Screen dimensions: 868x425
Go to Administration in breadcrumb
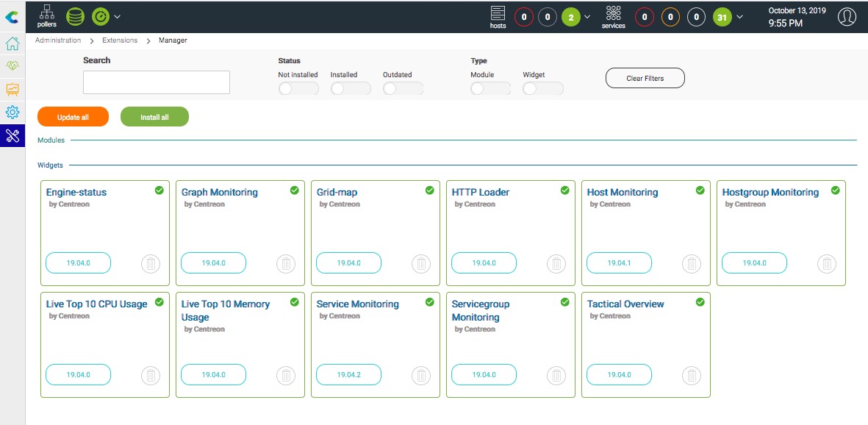[x=58, y=40]
